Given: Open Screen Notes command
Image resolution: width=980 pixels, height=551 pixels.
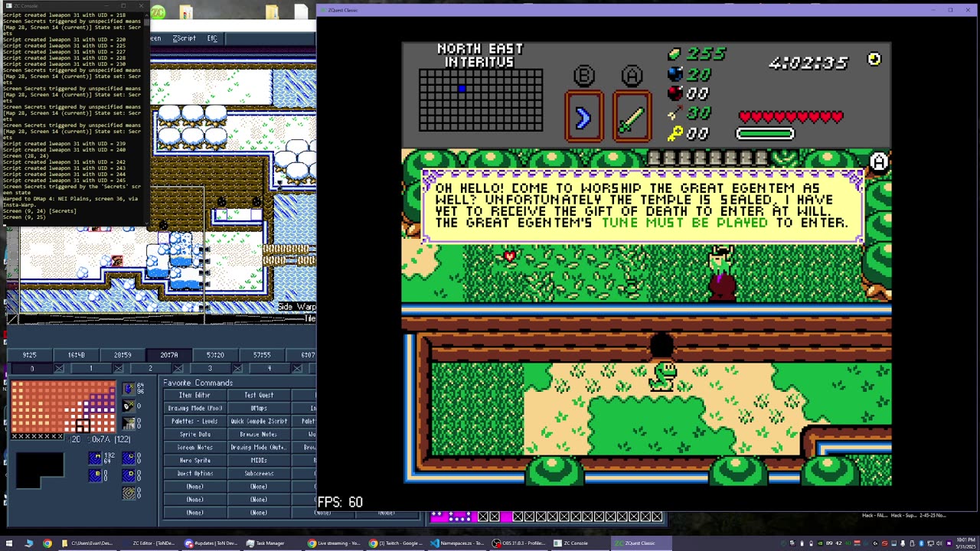Looking at the screenshot, I should tap(194, 447).
